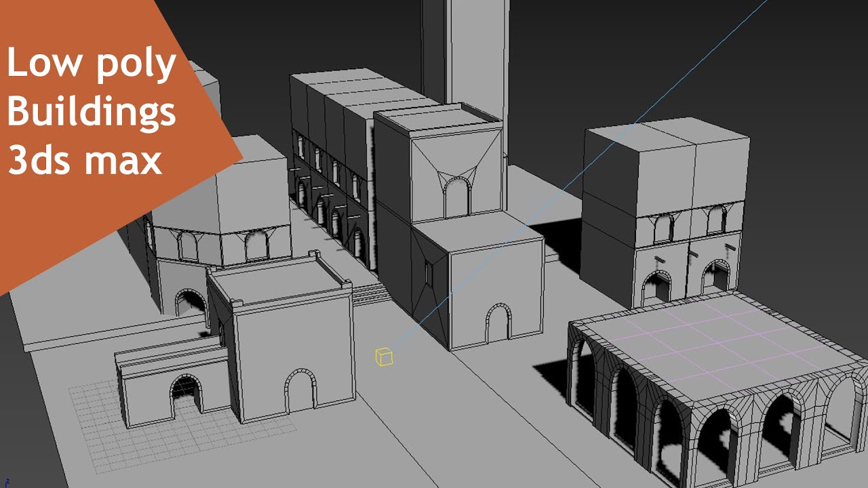Viewport: 868px width, 488px height.
Task: Select the yellow wireframe cube helper
Action: tap(384, 357)
